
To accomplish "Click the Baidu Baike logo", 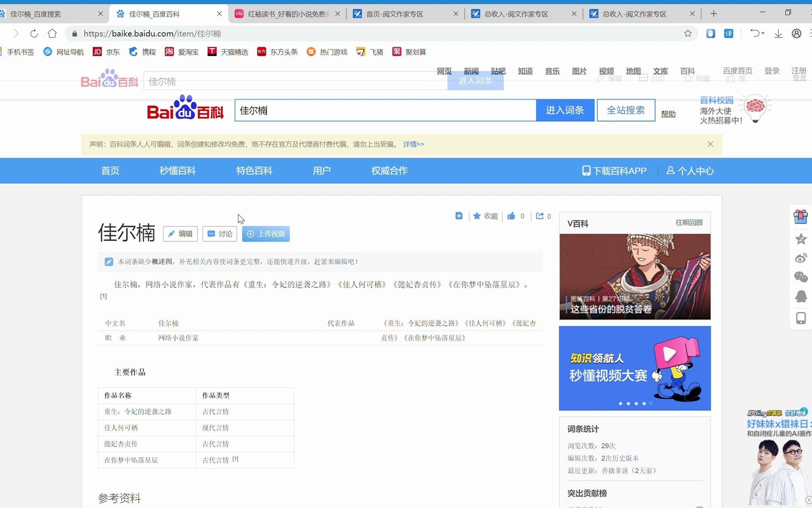I will (x=185, y=108).
